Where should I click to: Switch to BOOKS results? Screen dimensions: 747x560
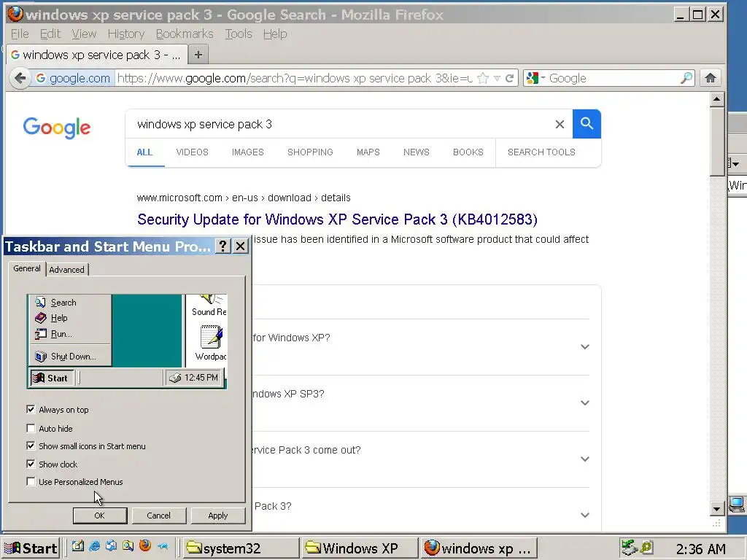point(468,152)
